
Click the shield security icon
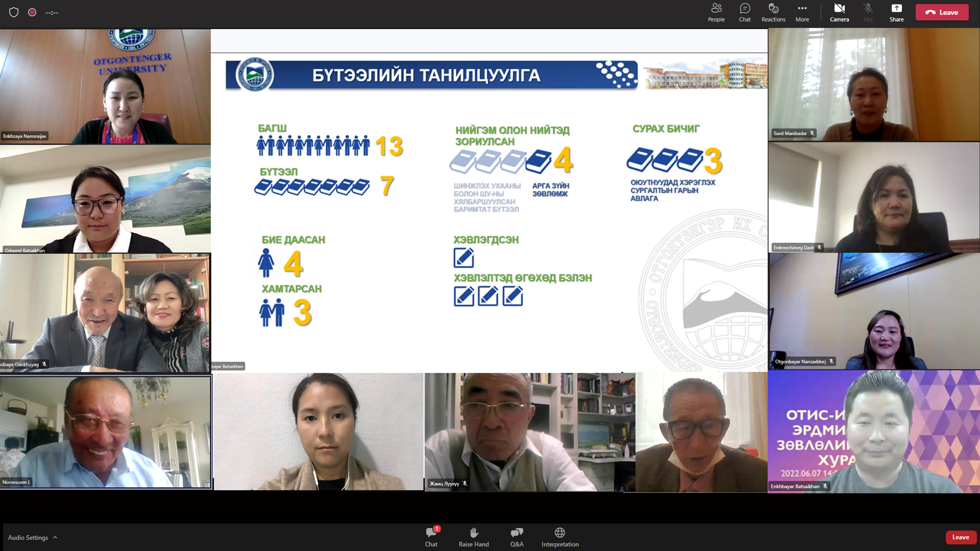point(14,12)
